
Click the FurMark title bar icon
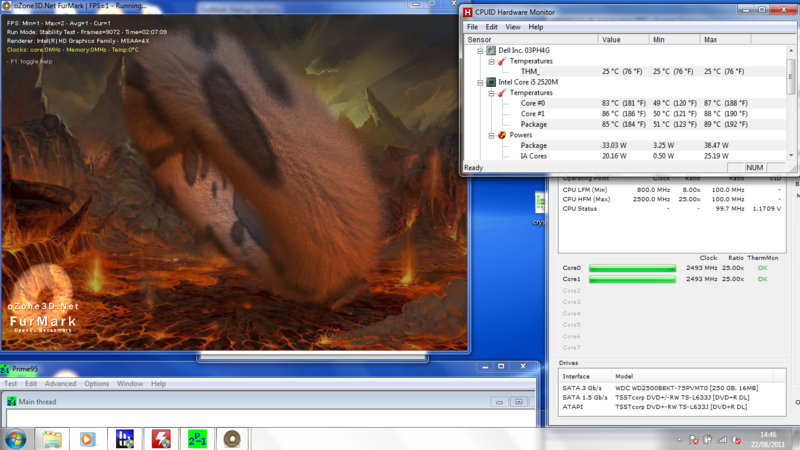click(x=6, y=6)
